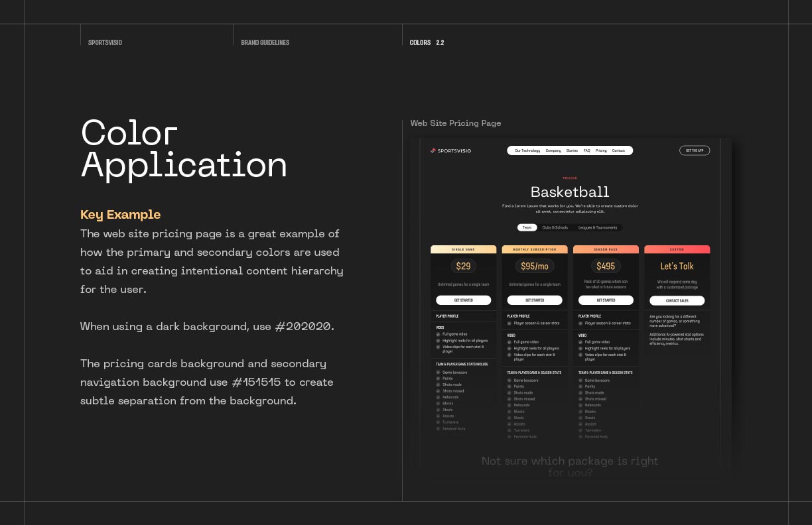Screen dimensions: 812x525
Task: Click the SportsVisio logo in the mockup
Action: (450, 150)
